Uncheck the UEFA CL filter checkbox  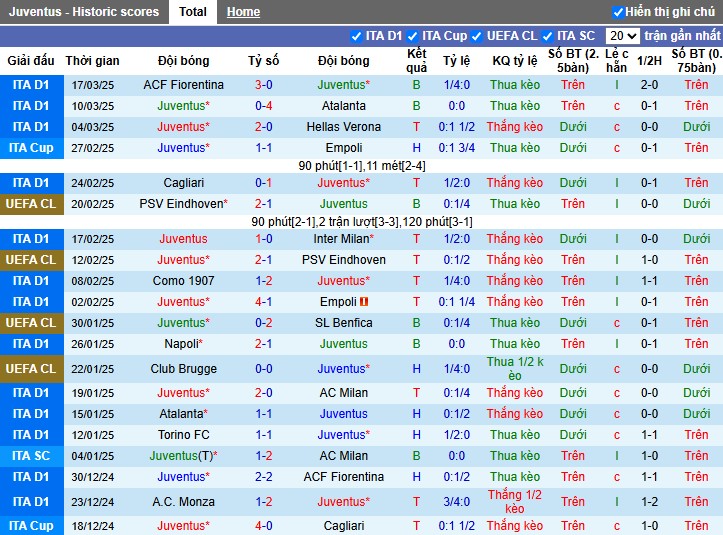(477, 36)
